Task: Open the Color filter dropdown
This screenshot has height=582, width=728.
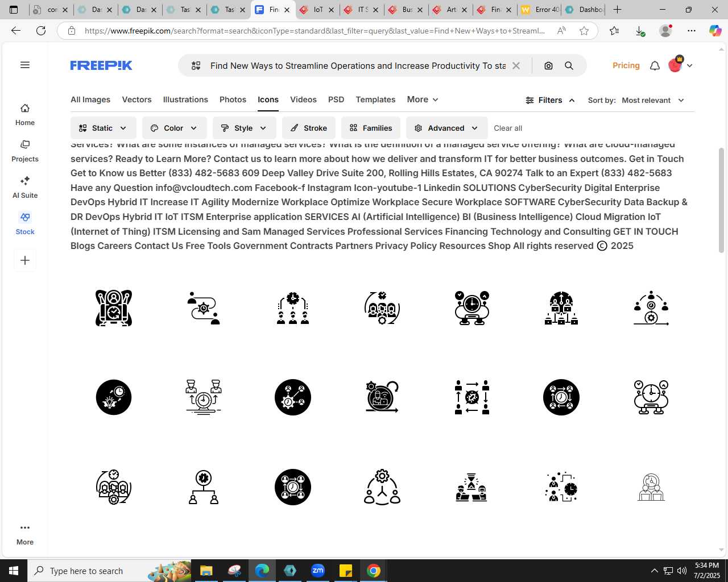Action: click(x=174, y=128)
